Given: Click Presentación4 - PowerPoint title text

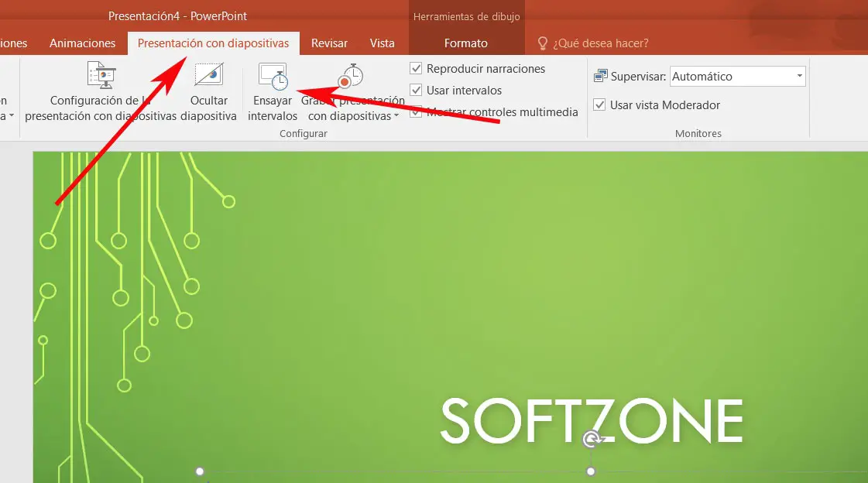Looking at the screenshot, I should pos(177,16).
